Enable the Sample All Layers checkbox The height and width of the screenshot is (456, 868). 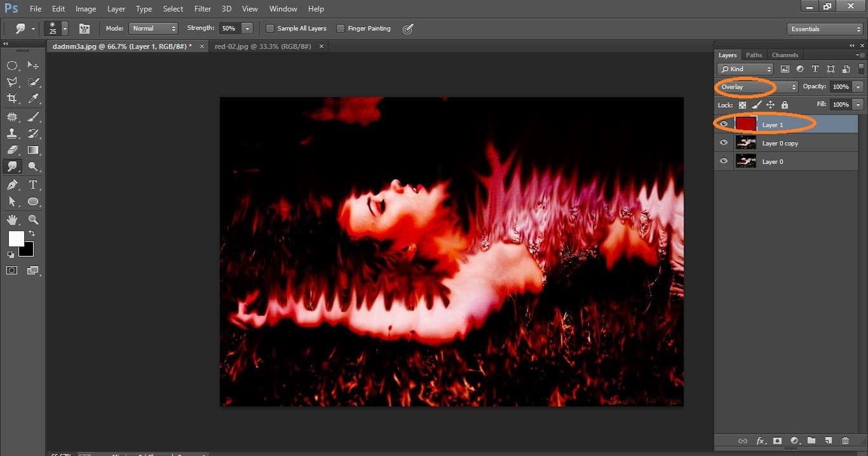point(270,29)
